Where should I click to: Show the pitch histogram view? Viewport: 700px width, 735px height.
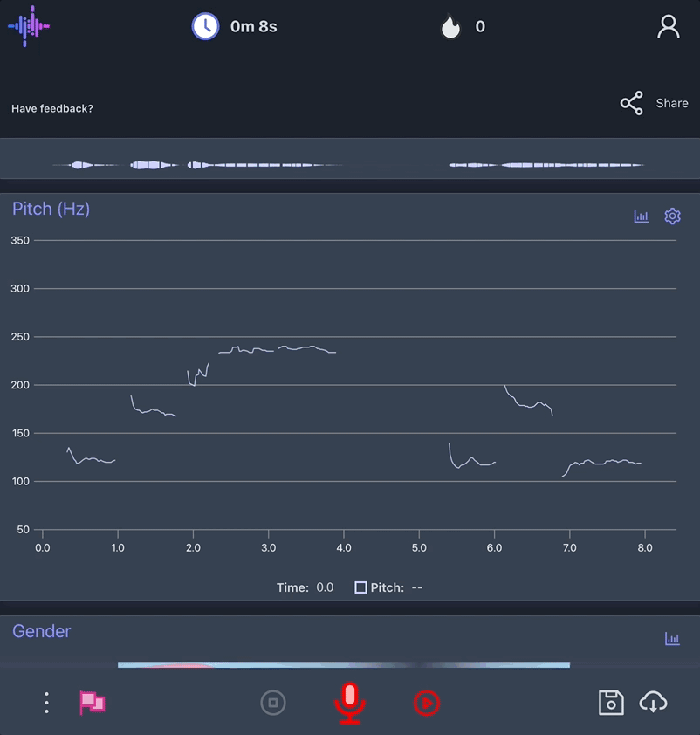(642, 216)
